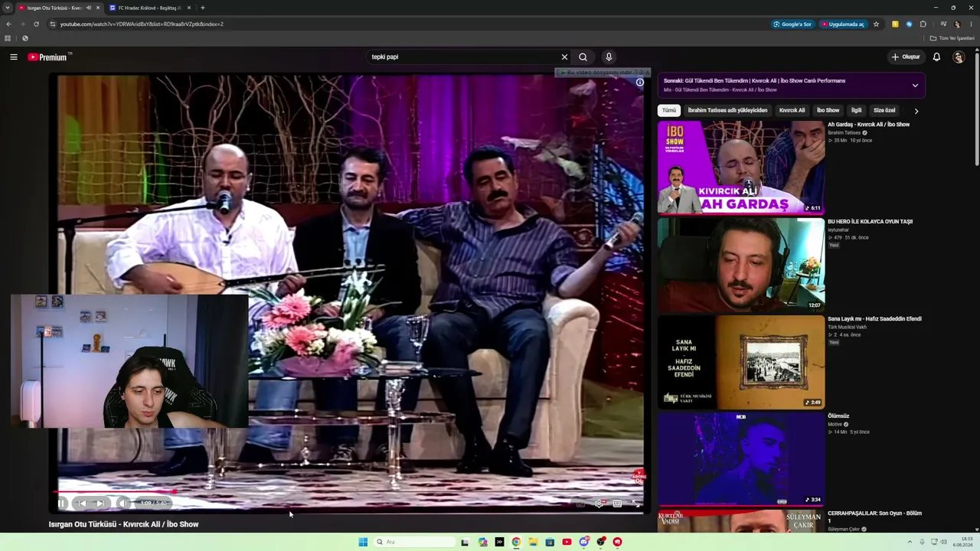Viewport: 980px width, 551px height.
Task: Open Ah Gardaş - Kıvırcık Ali title
Action: click(x=868, y=125)
